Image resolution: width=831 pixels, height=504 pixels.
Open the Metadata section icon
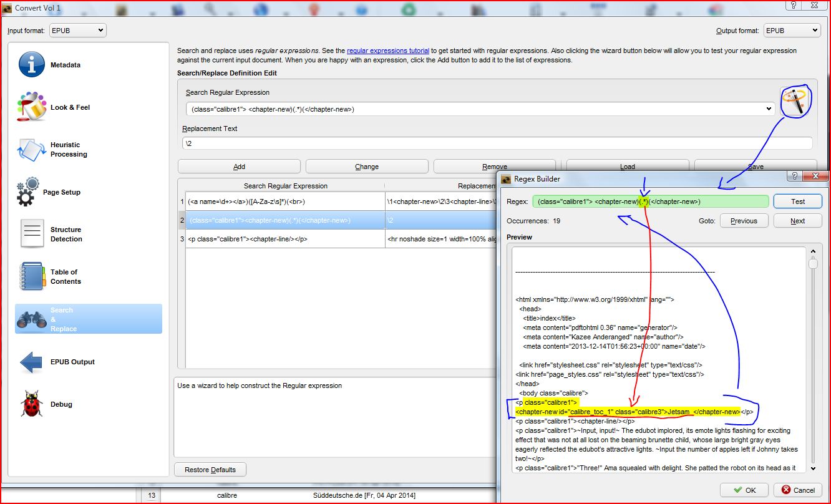coord(32,65)
